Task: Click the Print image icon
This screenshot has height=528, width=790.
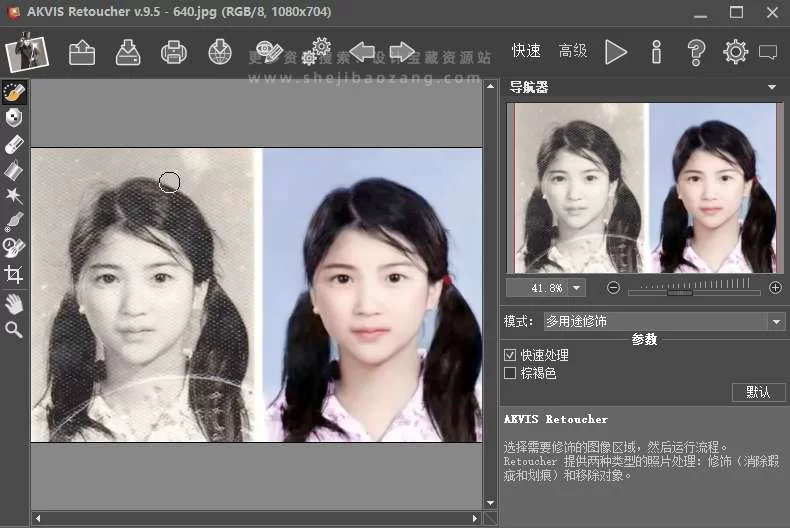Action: click(x=174, y=52)
